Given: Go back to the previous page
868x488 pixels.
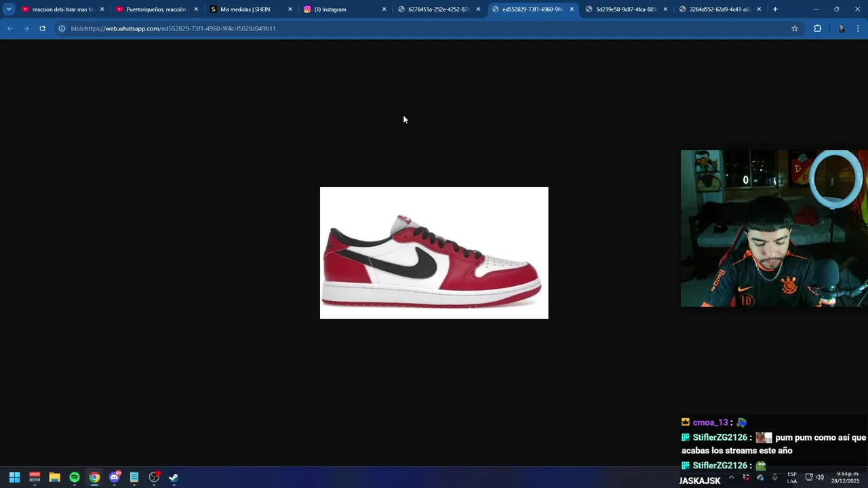Looking at the screenshot, I should click(9, 28).
